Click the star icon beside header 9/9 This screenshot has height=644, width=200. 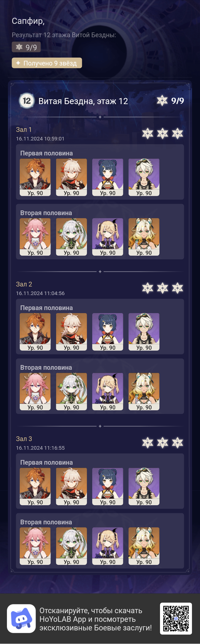[162, 100]
